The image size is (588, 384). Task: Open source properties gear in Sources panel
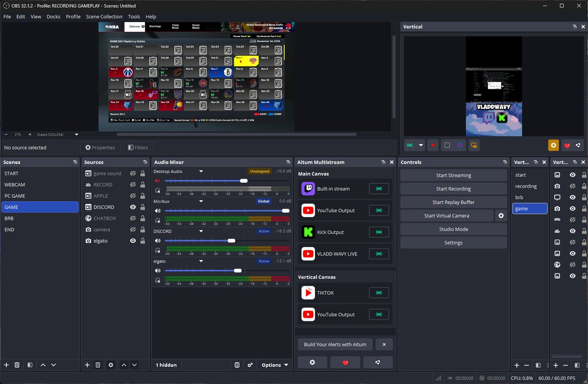pyautogui.click(x=111, y=365)
